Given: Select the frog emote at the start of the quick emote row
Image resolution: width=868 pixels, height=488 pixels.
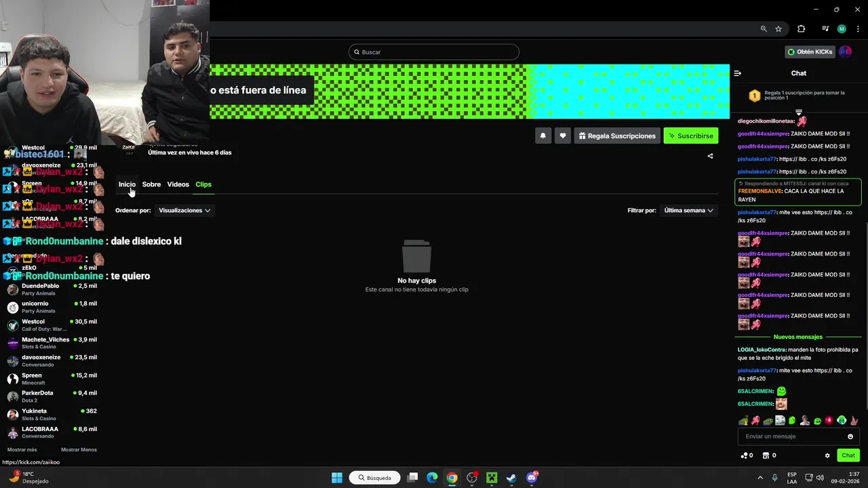Looking at the screenshot, I should [x=743, y=421].
